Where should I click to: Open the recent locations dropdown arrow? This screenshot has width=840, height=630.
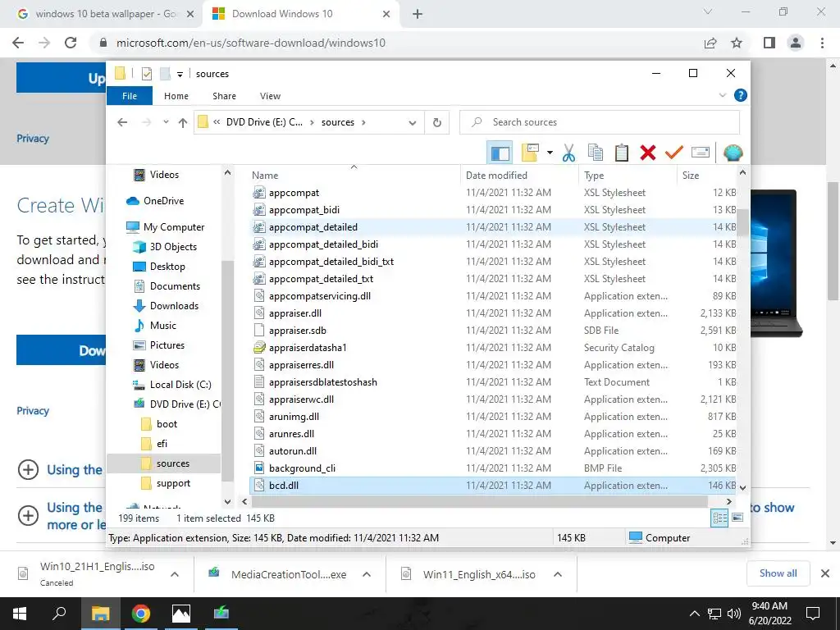tap(166, 122)
